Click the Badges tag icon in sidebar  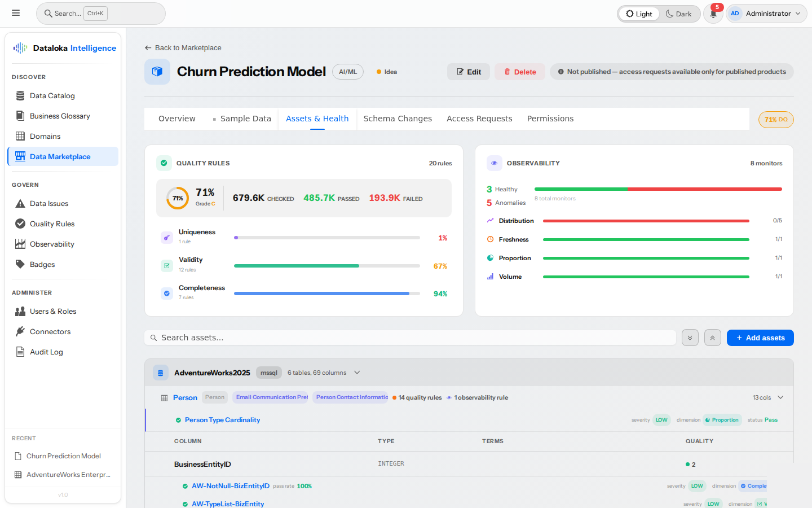pyautogui.click(x=20, y=265)
